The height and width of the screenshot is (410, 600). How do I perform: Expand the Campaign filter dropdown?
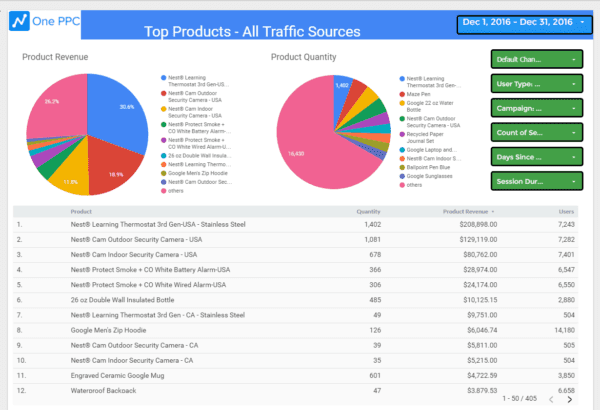point(536,108)
